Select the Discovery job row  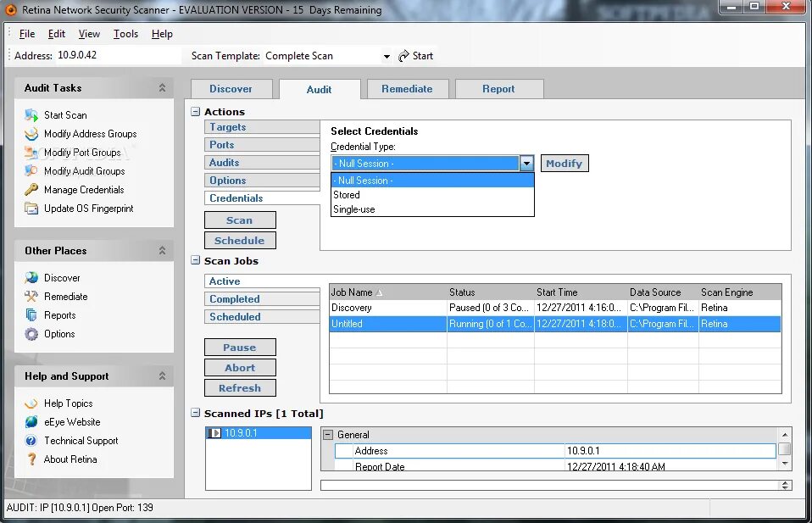(555, 308)
